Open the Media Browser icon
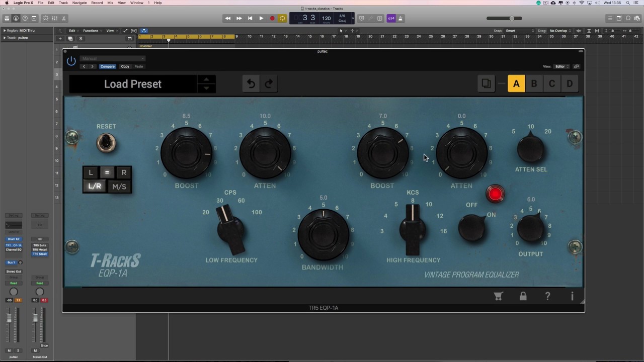This screenshot has height=362, width=644. [x=637, y=19]
